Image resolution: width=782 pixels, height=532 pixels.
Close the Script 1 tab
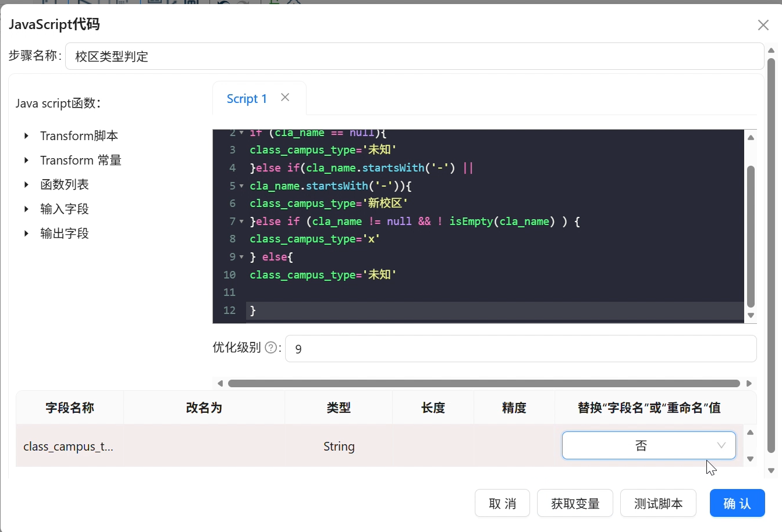click(285, 98)
